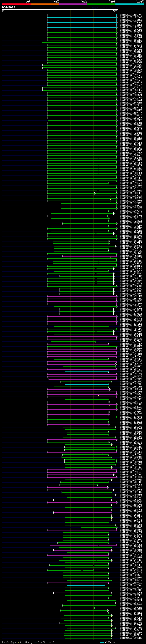Image resolution: width=146 pixels, height=644 pixels.
Task: Select the UniRef100_Q6TY49 entry
Action: click(x=131, y=77)
